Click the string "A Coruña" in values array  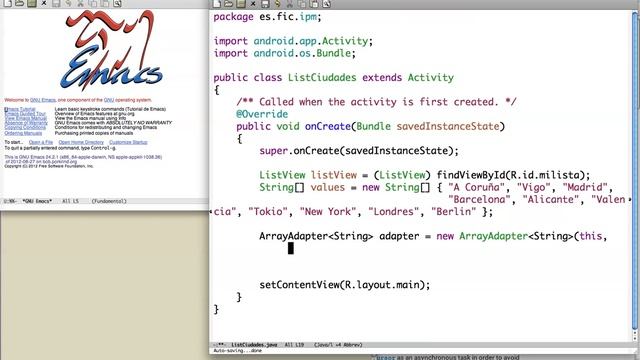(x=477, y=187)
